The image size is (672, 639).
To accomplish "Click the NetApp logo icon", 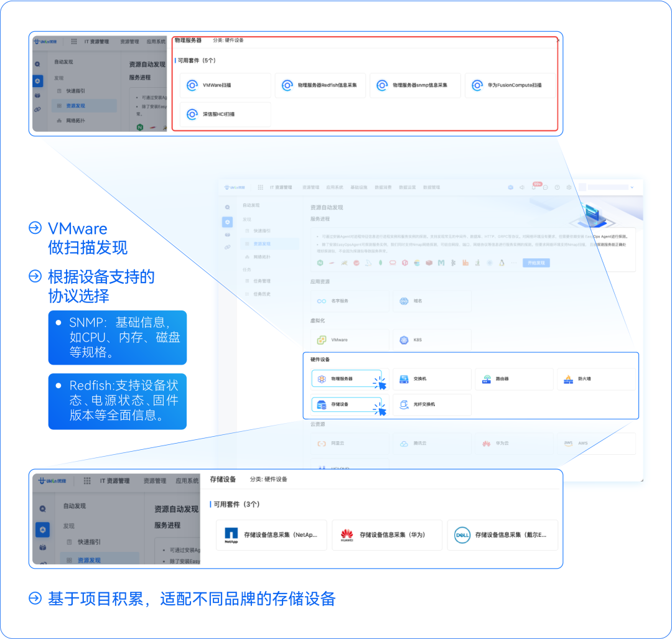I will [231, 535].
